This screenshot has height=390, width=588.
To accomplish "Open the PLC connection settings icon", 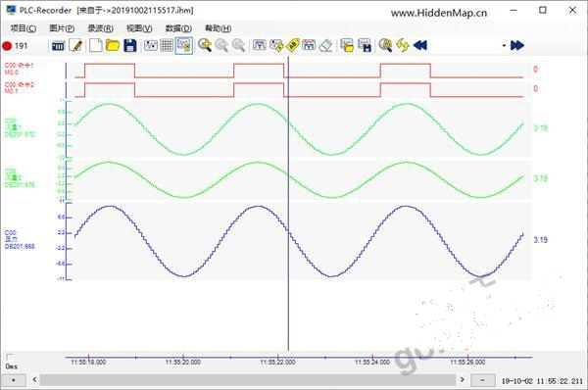I will 58,46.
